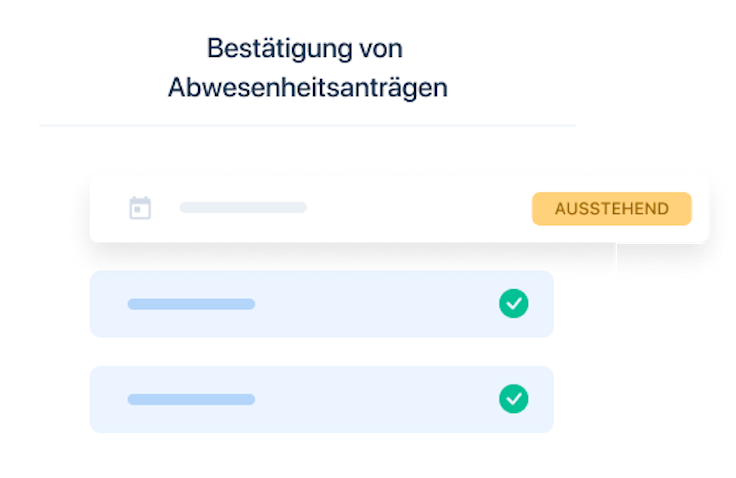The width and height of the screenshot is (736, 478).
Task: Click the word von in the heading
Action: [381, 49]
